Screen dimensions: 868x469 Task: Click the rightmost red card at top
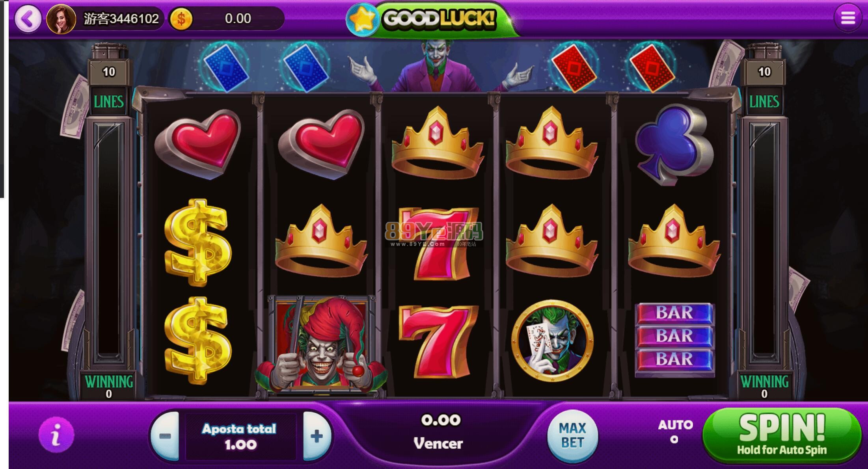tap(652, 68)
